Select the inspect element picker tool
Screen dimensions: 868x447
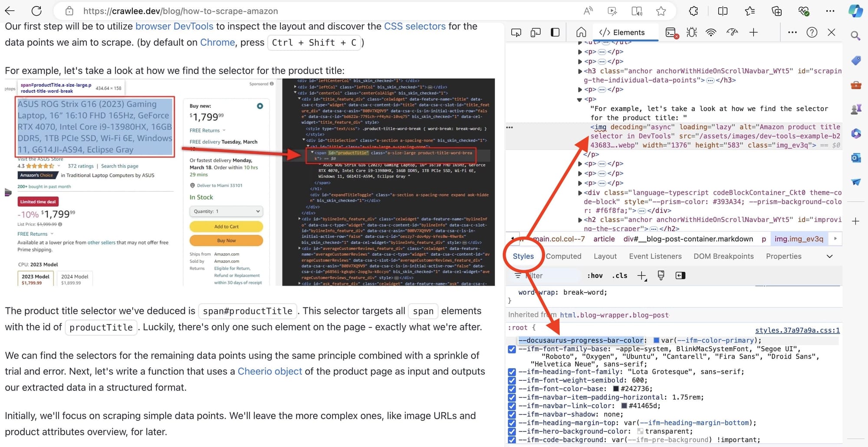click(x=516, y=32)
